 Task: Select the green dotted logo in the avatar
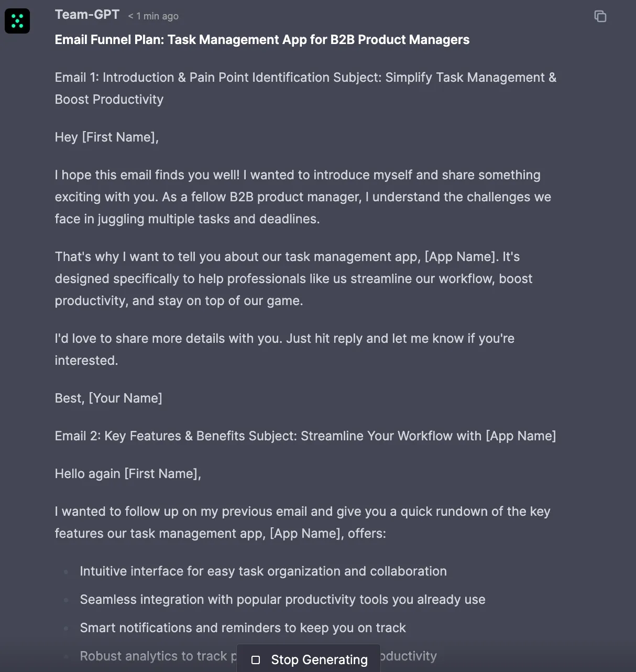pos(17,21)
